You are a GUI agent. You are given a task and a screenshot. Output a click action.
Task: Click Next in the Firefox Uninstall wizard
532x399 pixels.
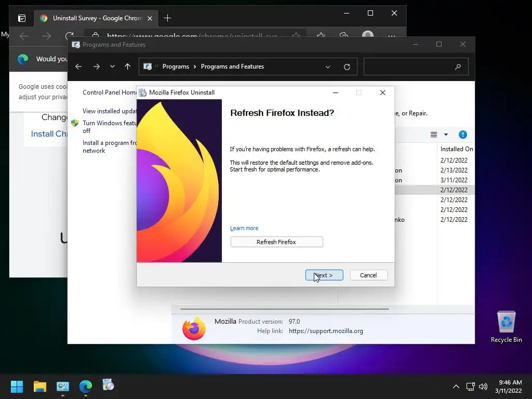[324, 275]
